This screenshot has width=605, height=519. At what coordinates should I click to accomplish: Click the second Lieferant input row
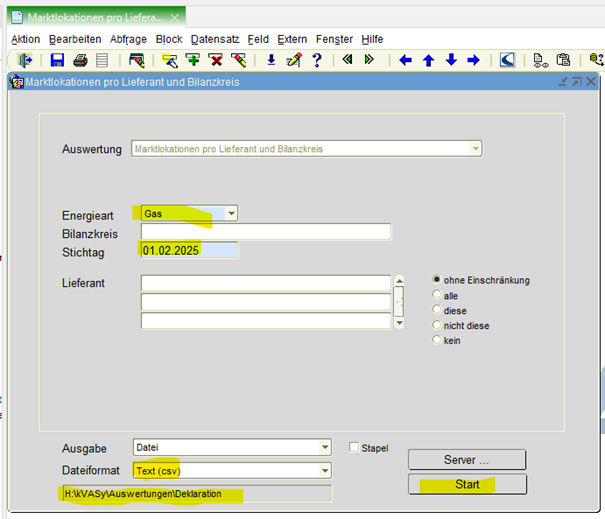[266, 302]
